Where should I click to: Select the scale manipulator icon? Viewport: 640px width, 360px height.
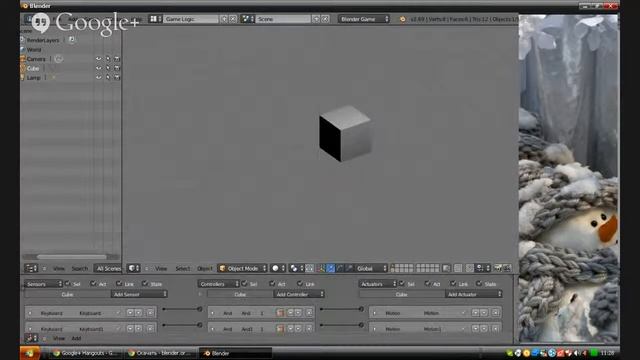coord(349,268)
